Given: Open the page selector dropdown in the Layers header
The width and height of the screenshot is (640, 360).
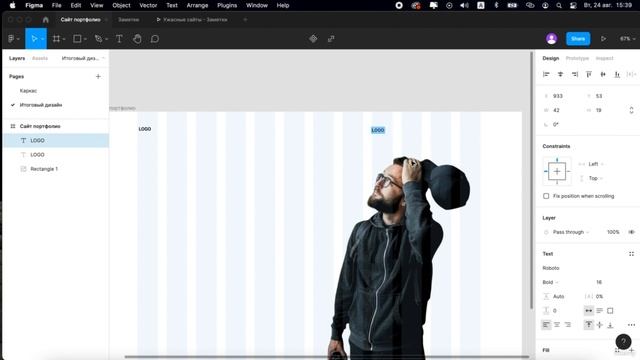Looking at the screenshot, I should pyautogui.click(x=83, y=58).
